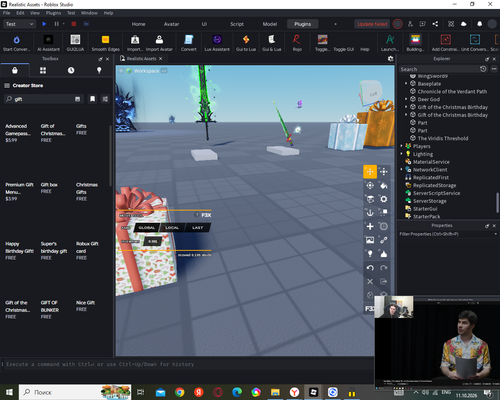
Task: Open the Lux Assistant plugin
Action: coord(217,43)
